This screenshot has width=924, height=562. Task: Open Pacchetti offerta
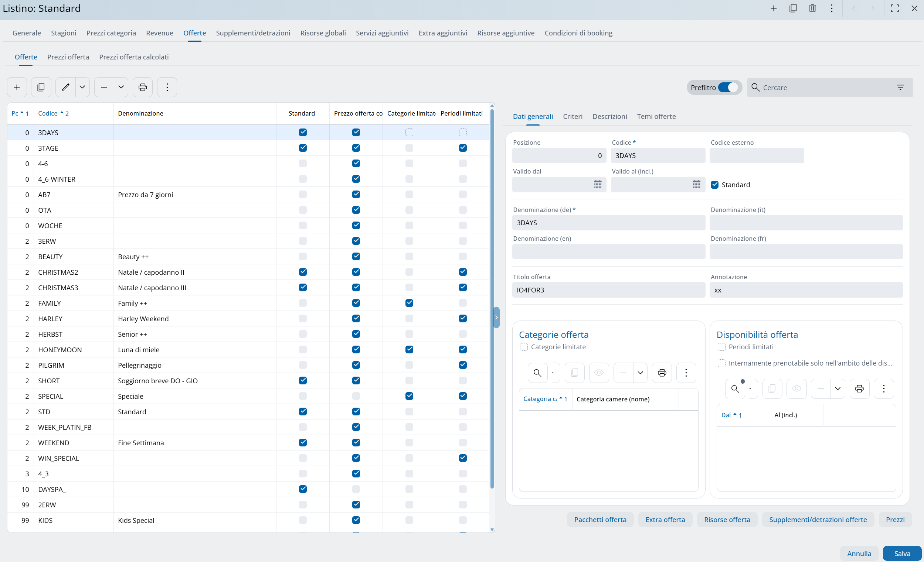coord(600,520)
